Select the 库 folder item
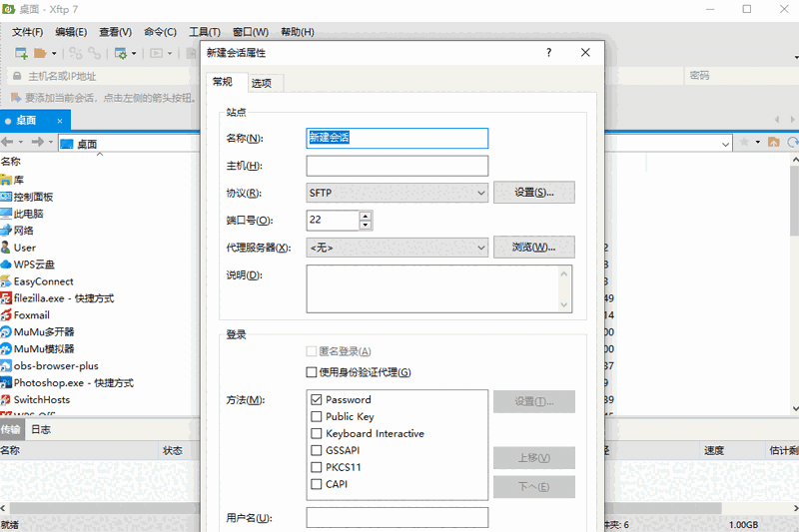 coord(12,180)
